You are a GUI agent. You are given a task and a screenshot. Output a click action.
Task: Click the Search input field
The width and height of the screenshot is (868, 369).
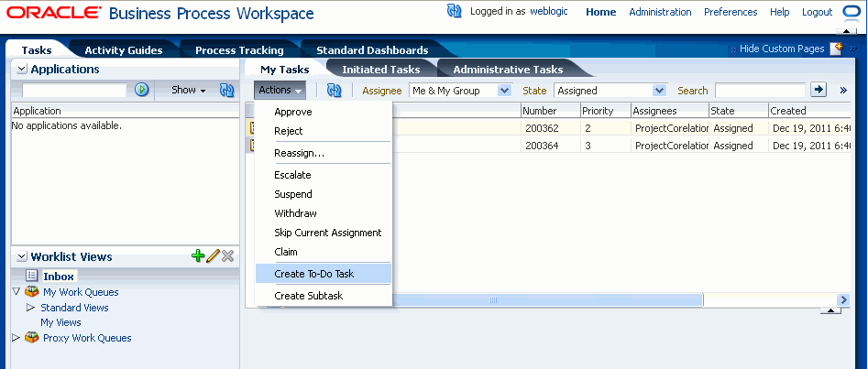760,90
